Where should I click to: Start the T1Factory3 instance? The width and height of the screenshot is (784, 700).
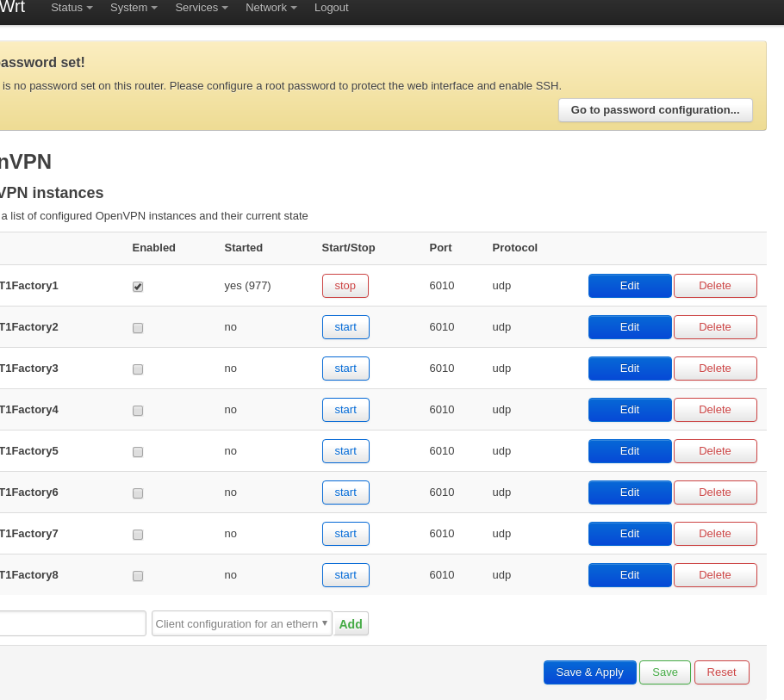pyautogui.click(x=345, y=369)
